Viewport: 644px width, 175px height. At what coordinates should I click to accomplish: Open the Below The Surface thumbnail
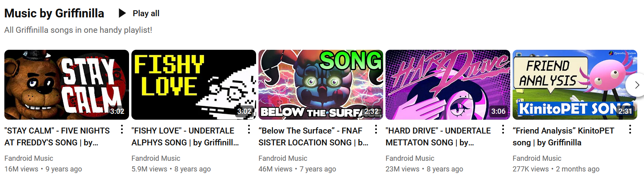coord(321,85)
